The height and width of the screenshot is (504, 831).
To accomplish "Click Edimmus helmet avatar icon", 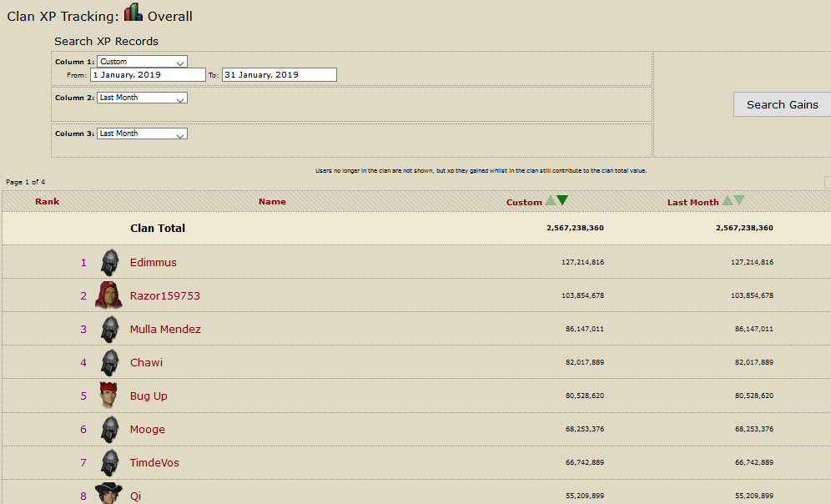I will [x=109, y=262].
